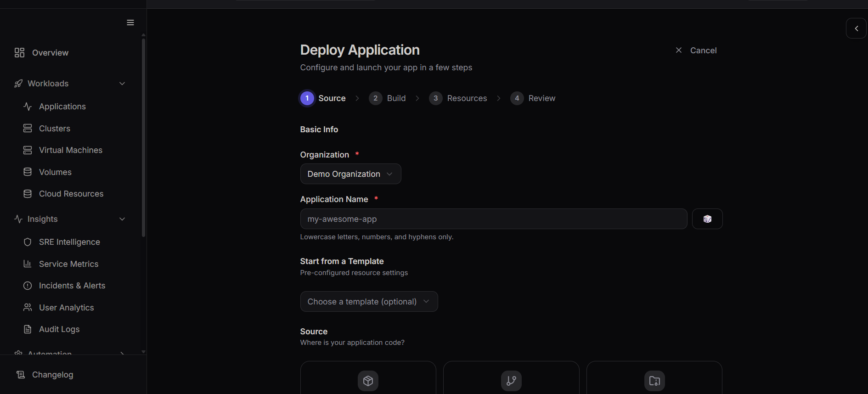Open the Choose a template dropdown
This screenshot has height=394, width=868.
[x=369, y=302]
